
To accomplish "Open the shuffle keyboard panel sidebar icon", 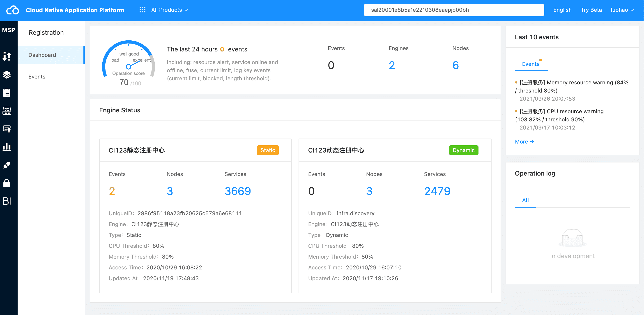I will click(x=7, y=111).
